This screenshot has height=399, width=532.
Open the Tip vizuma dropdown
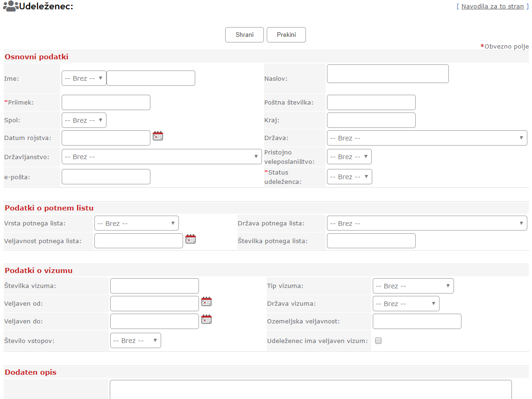(x=413, y=286)
